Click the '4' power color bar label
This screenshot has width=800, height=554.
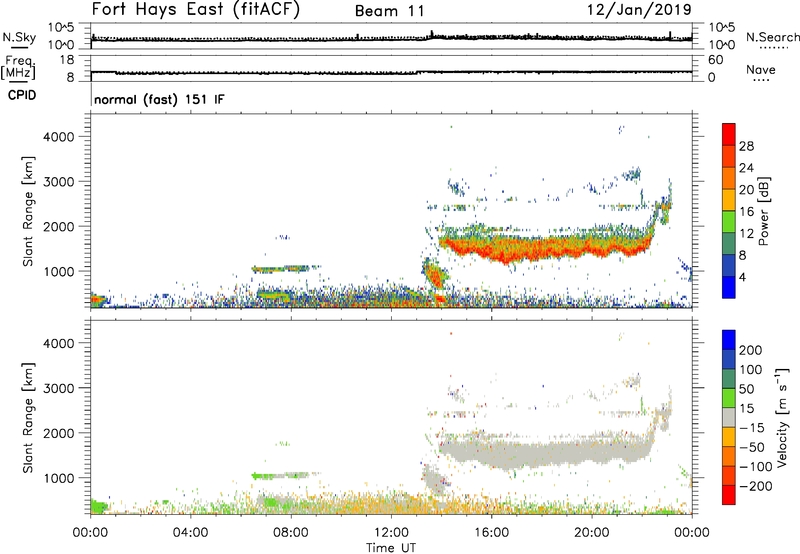(742, 277)
